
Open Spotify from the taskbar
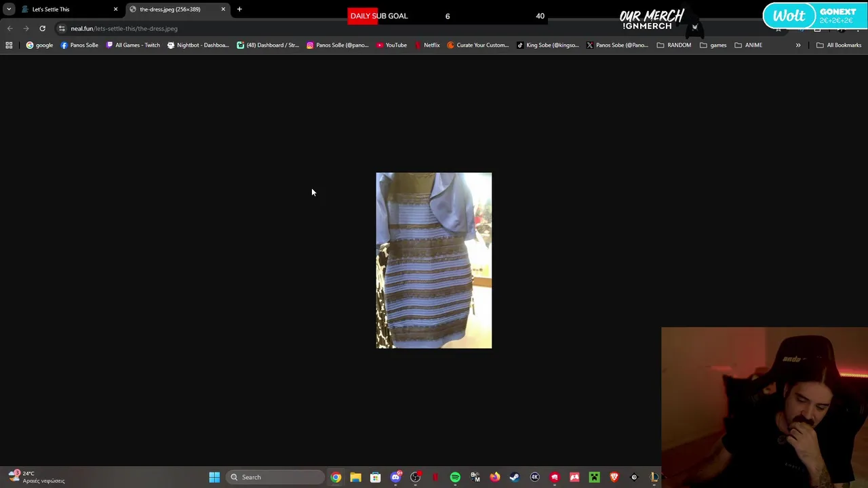click(x=455, y=477)
